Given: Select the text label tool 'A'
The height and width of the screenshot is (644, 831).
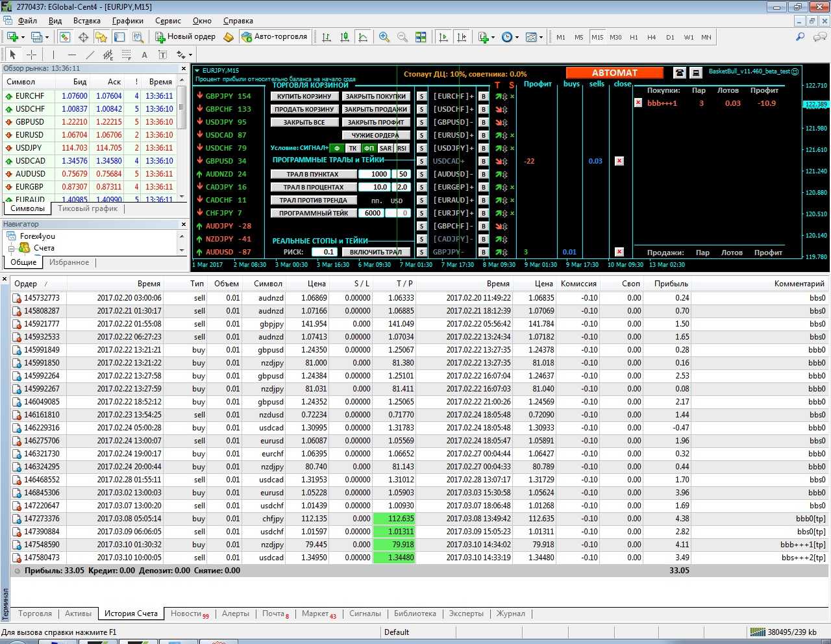Looking at the screenshot, I should coord(144,55).
